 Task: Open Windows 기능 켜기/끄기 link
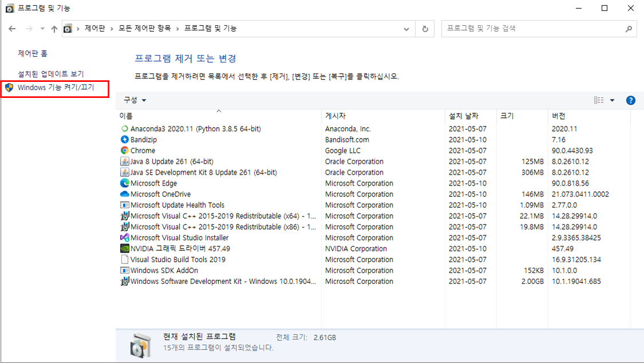(56, 88)
